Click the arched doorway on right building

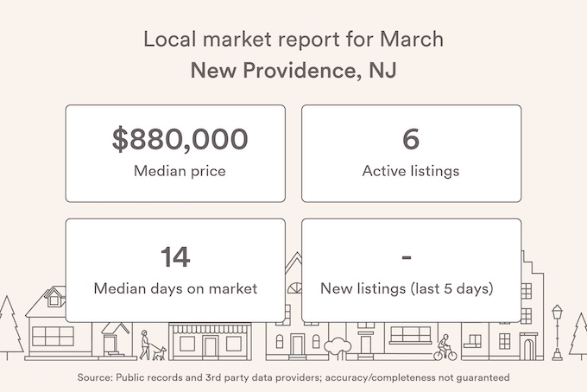(528, 349)
